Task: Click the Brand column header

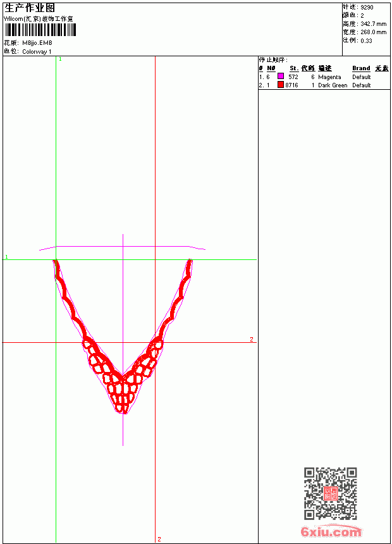Action: coord(361,68)
